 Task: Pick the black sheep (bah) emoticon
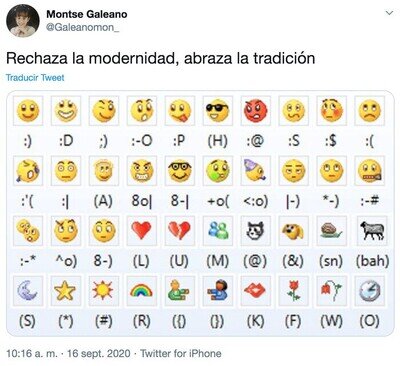(x=372, y=231)
